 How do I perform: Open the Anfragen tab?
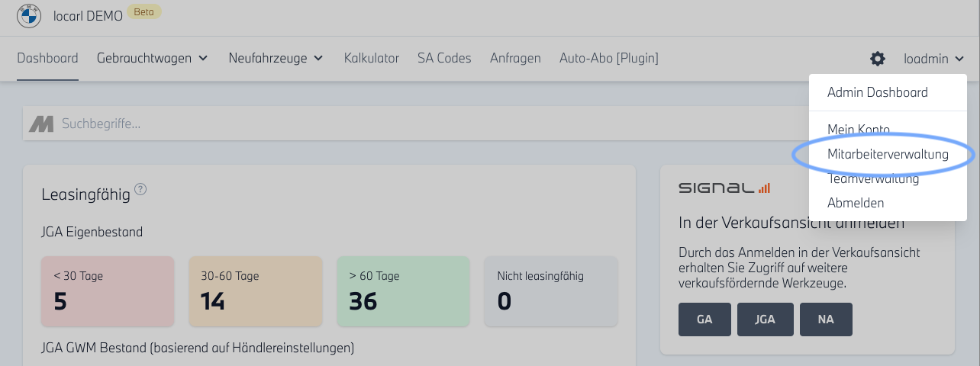coord(515,58)
